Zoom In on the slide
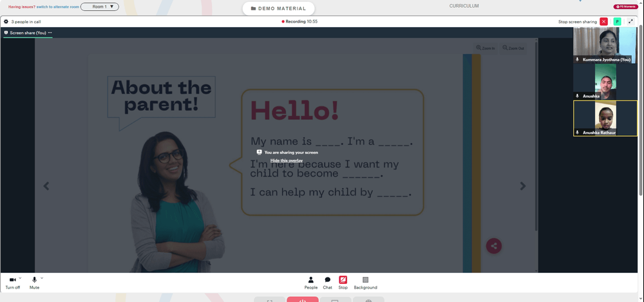Screen dimensions: 644x302 pos(486,48)
